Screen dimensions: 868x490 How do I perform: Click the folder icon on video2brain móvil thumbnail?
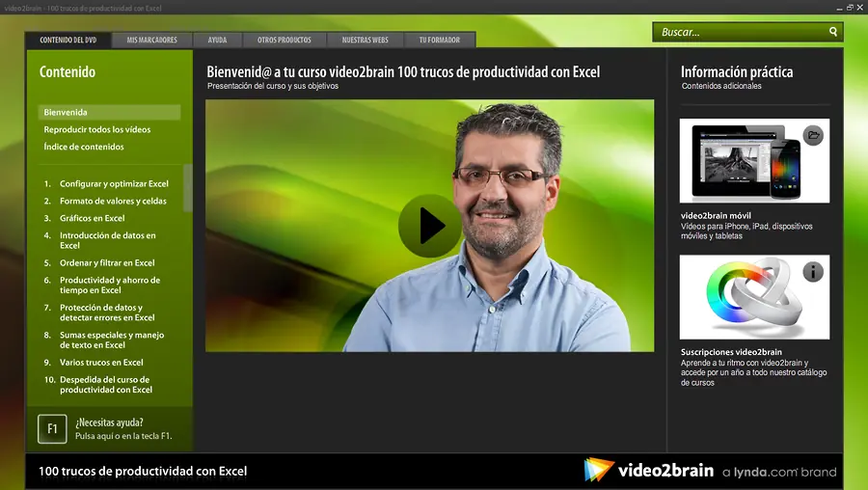813,135
